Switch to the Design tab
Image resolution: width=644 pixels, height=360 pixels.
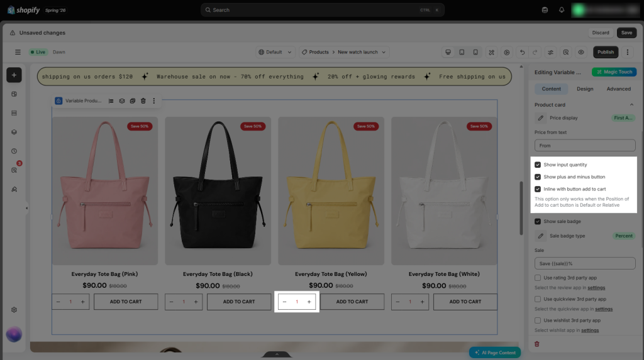(x=585, y=89)
